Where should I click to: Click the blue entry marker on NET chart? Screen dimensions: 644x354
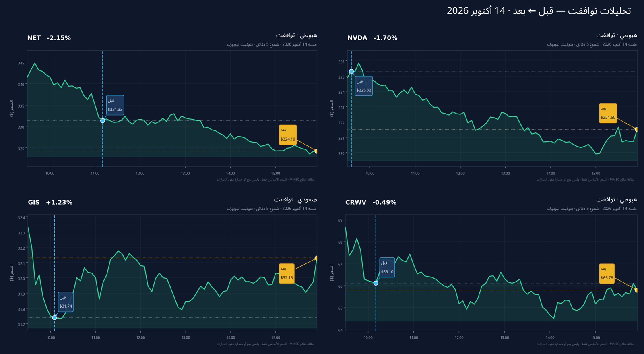coord(103,121)
